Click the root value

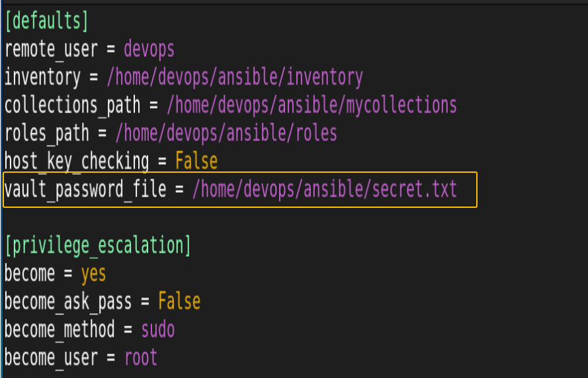141,357
